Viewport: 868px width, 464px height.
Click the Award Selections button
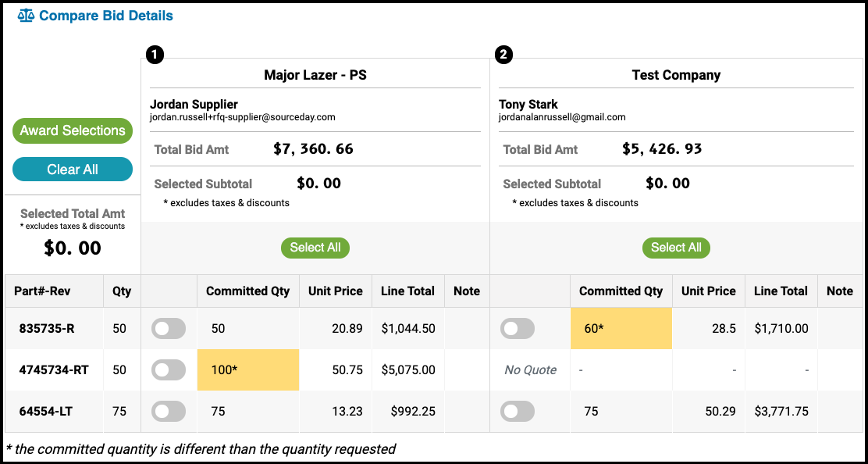[73, 130]
